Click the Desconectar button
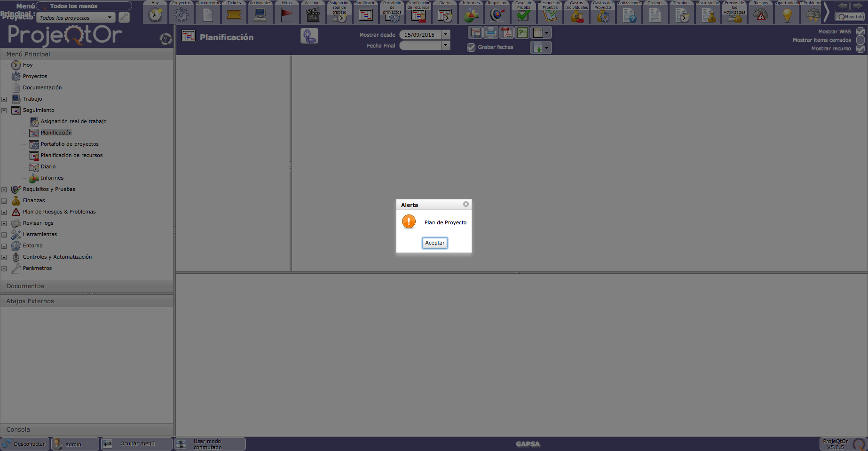868x451 pixels. tap(25, 444)
